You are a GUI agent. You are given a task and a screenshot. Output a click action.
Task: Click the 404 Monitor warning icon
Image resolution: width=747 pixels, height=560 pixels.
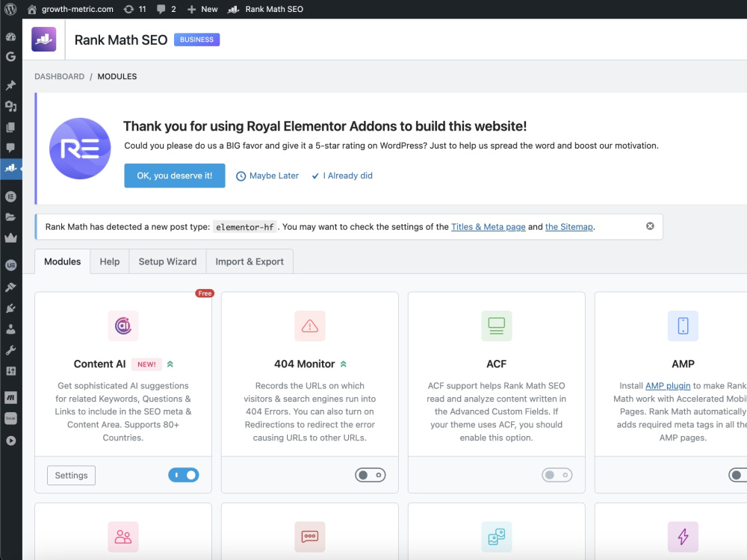coord(310,326)
